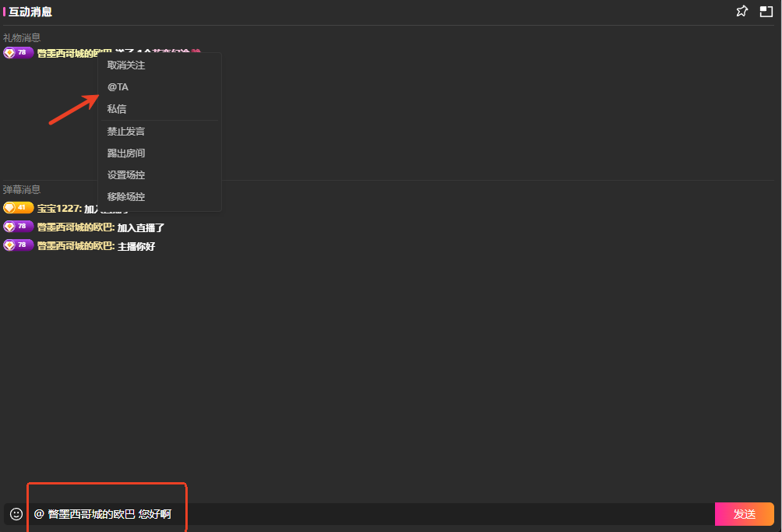Click the level 78 badge on the 主播你好 row
Viewport: 782px width, 532px height.
pyautogui.click(x=18, y=245)
